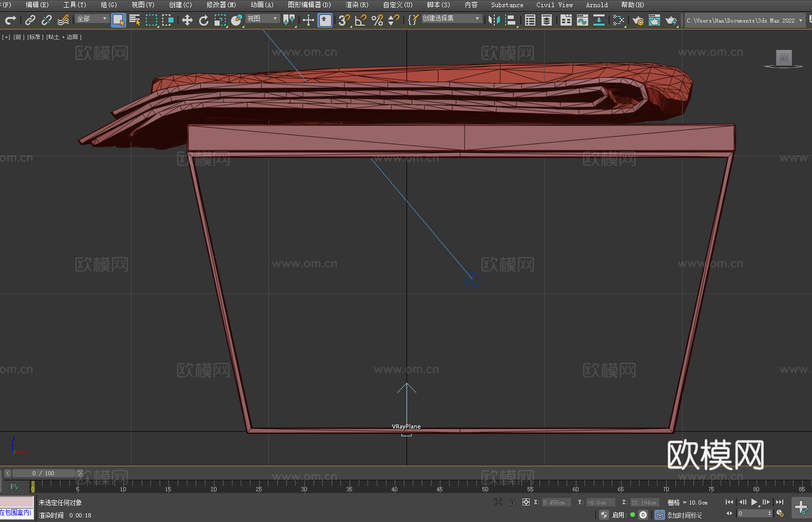Toggle Angle Snap
The height and width of the screenshot is (522, 812).
coord(361,20)
